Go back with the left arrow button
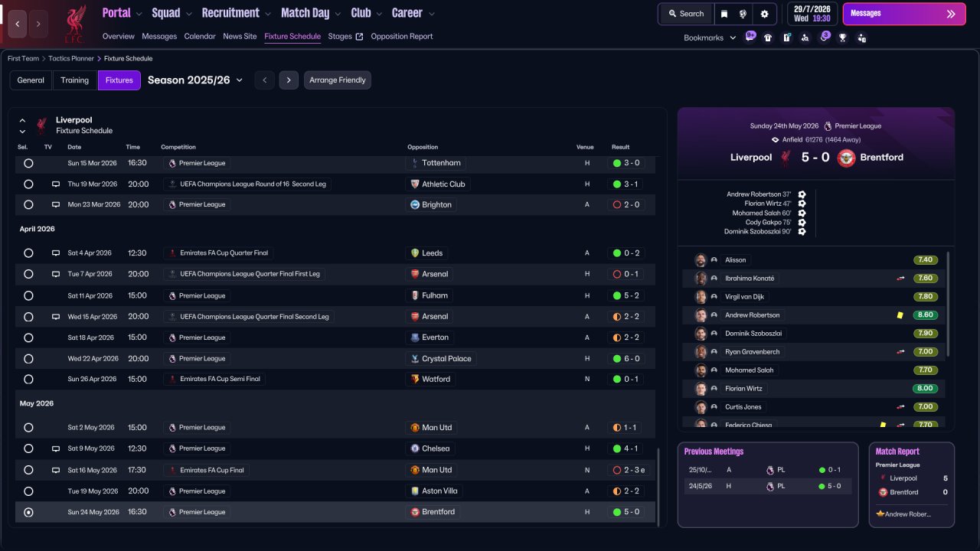This screenshot has height=551, width=980. click(18, 24)
